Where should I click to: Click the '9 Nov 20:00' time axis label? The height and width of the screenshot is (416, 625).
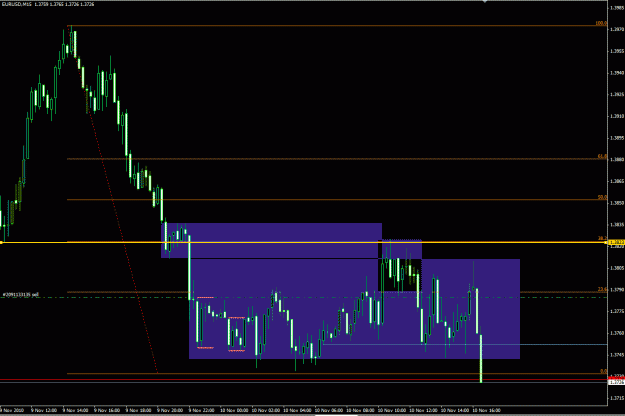pos(170,410)
